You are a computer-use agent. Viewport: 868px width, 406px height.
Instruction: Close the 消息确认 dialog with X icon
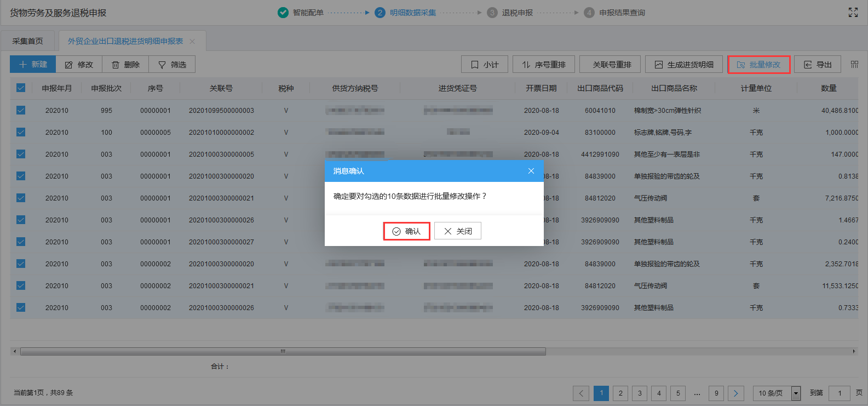coord(531,171)
